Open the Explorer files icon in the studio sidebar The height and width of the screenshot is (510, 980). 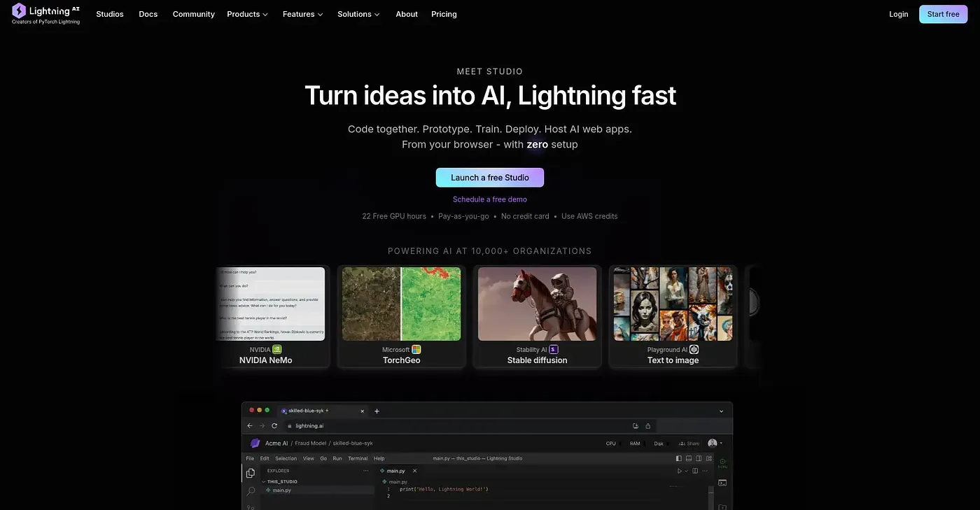coord(251,474)
